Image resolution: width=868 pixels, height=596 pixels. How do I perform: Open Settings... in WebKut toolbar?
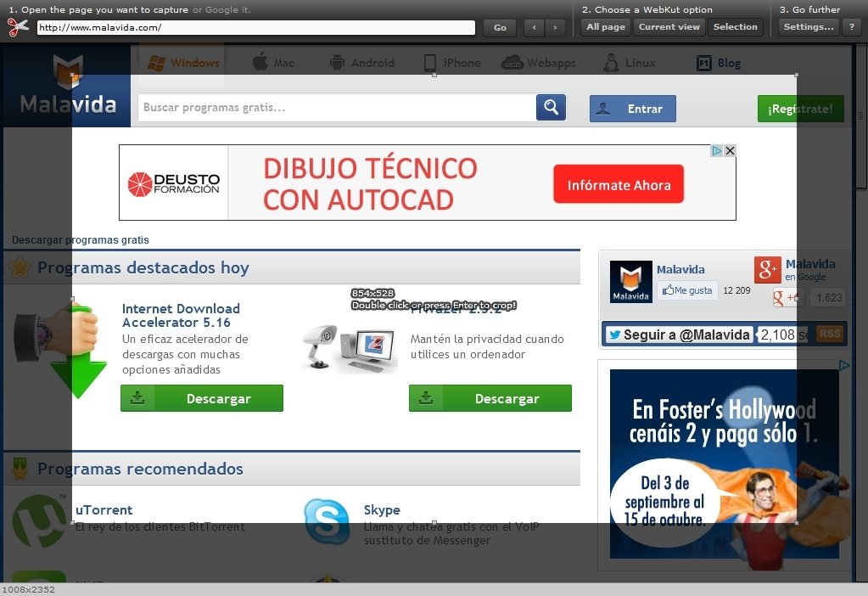[x=809, y=26]
